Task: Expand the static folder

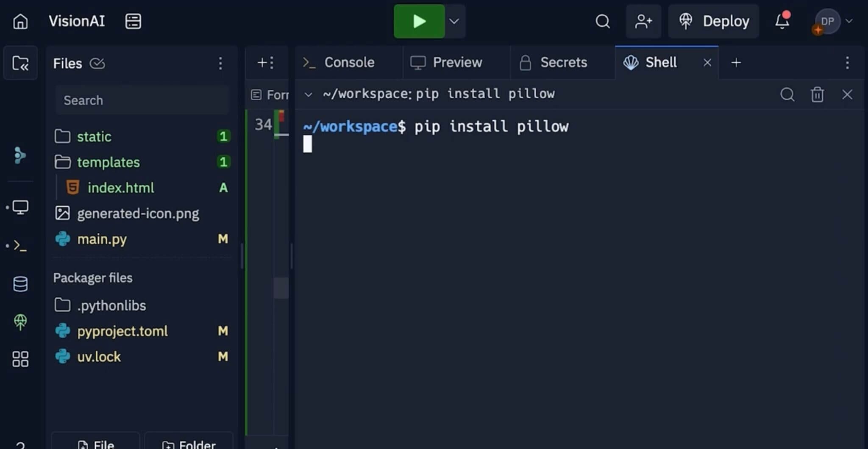Action: [x=94, y=136]
